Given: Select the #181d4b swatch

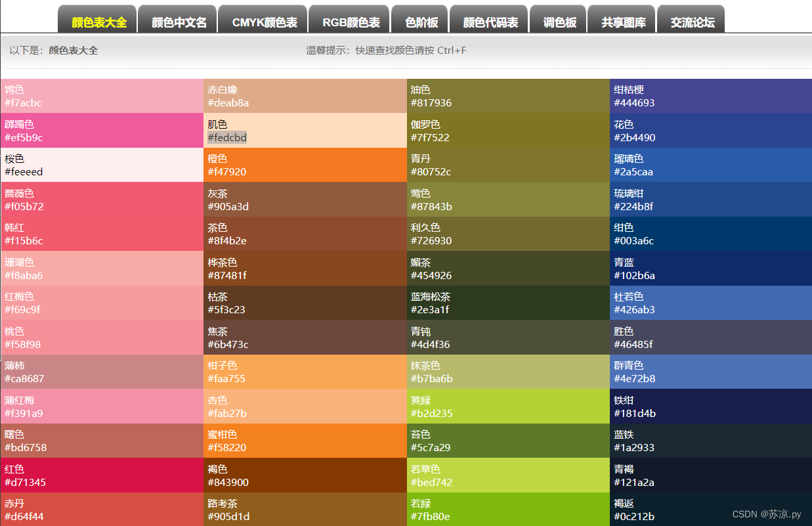Looking at the screenshot, I should click(711, 406).
